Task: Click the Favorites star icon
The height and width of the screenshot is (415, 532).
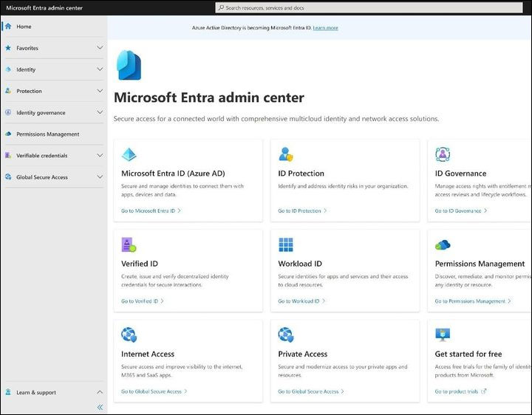Action: (x=8, y=48)
